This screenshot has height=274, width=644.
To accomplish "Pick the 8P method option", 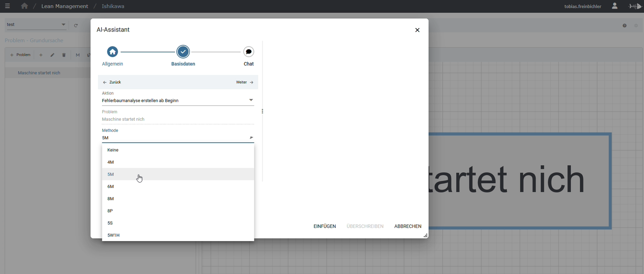I will [x=110, y=211].
